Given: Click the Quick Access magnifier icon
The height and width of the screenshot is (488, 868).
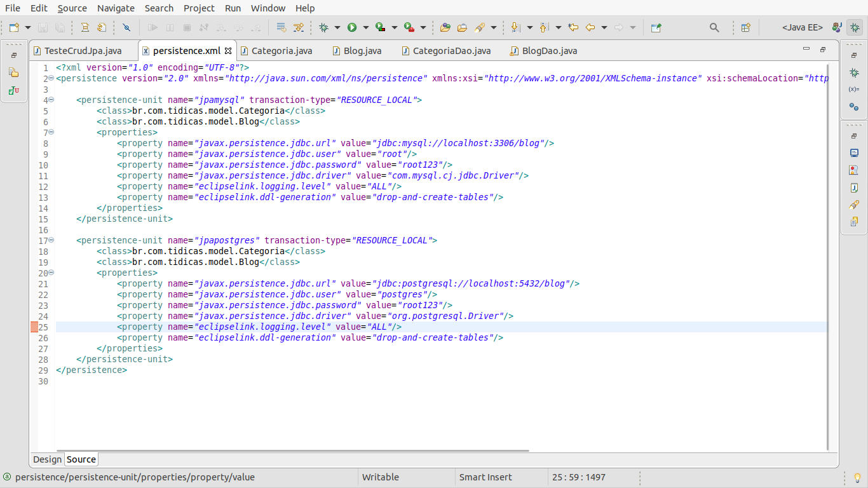Looking at the screenshot, I should point(714,27).
